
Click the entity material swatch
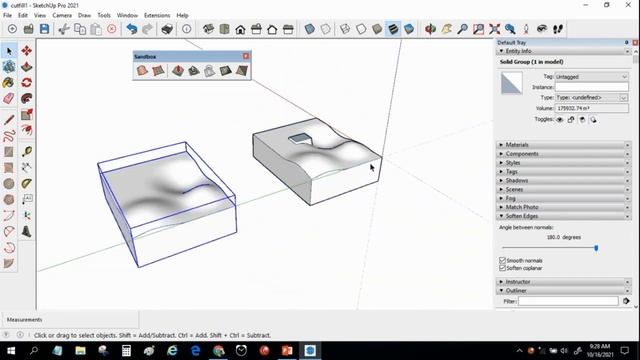tap(511, 83)
